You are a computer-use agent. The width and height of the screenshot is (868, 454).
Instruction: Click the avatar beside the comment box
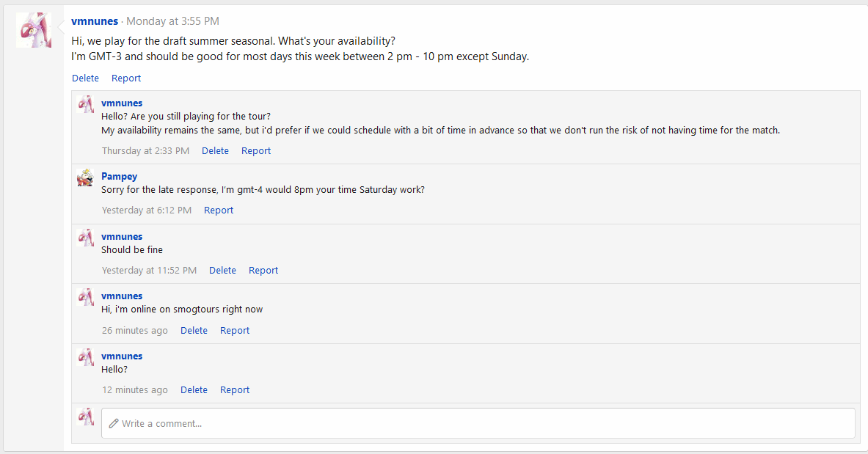click(86, 417)
